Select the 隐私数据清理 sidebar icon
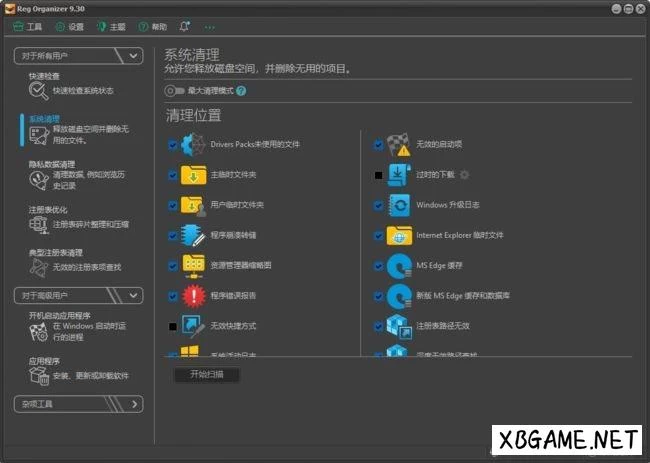The height and width of the screenshot is (463, 650). (x=38, y=180)
